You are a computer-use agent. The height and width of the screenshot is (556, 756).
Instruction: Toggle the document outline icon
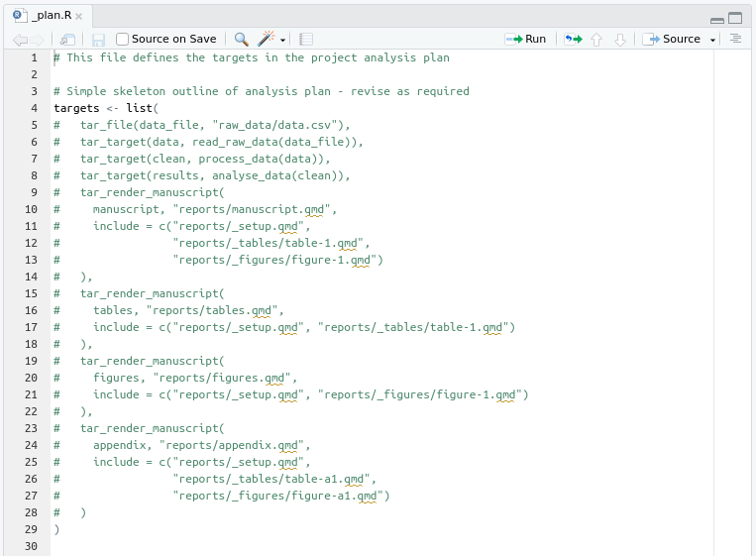(735, 39)
